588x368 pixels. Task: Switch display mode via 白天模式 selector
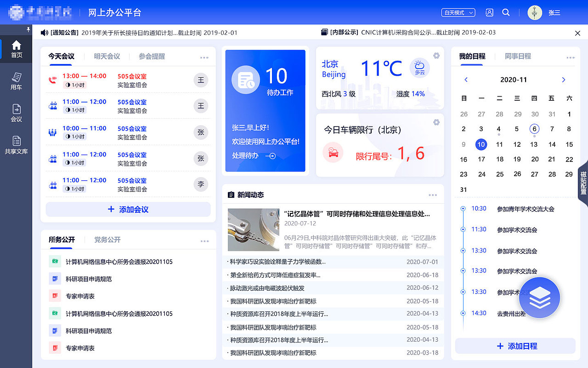click(458, 12)
